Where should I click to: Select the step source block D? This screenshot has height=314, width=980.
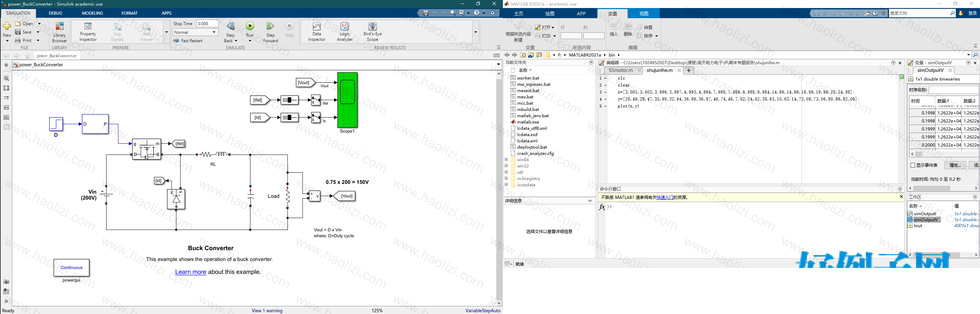tap(56, 124)
